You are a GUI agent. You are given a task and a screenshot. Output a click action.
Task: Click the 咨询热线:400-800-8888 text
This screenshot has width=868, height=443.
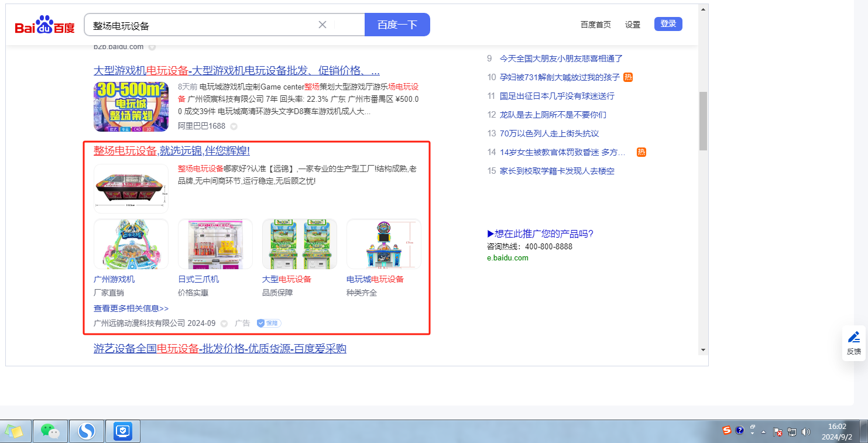coord(530,246)
